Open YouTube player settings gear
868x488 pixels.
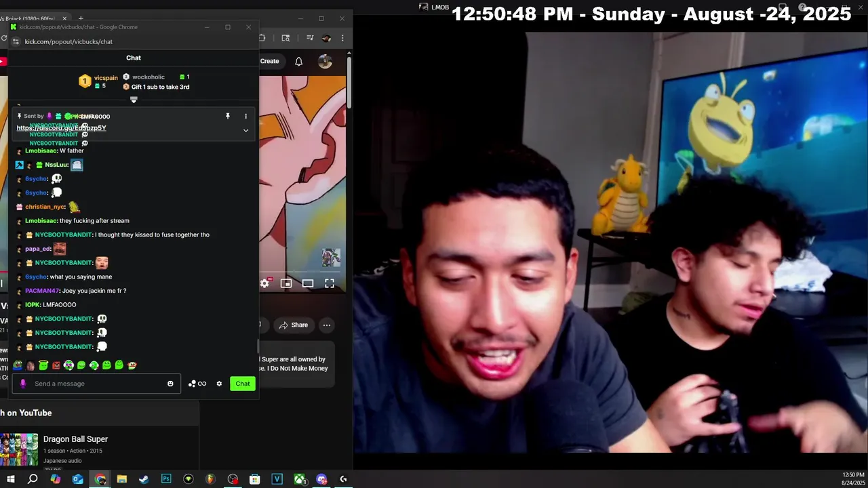[264, 283]
